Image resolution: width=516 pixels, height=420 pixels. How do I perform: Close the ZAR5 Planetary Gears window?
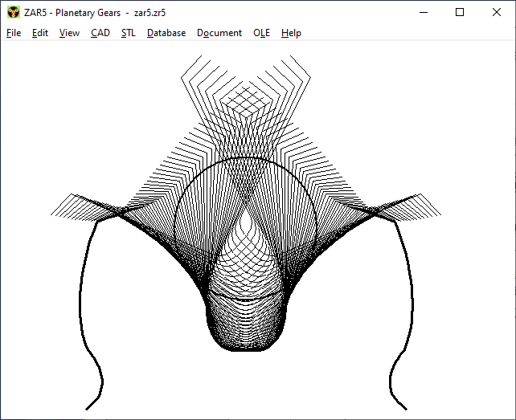click(x=497, y=12)
